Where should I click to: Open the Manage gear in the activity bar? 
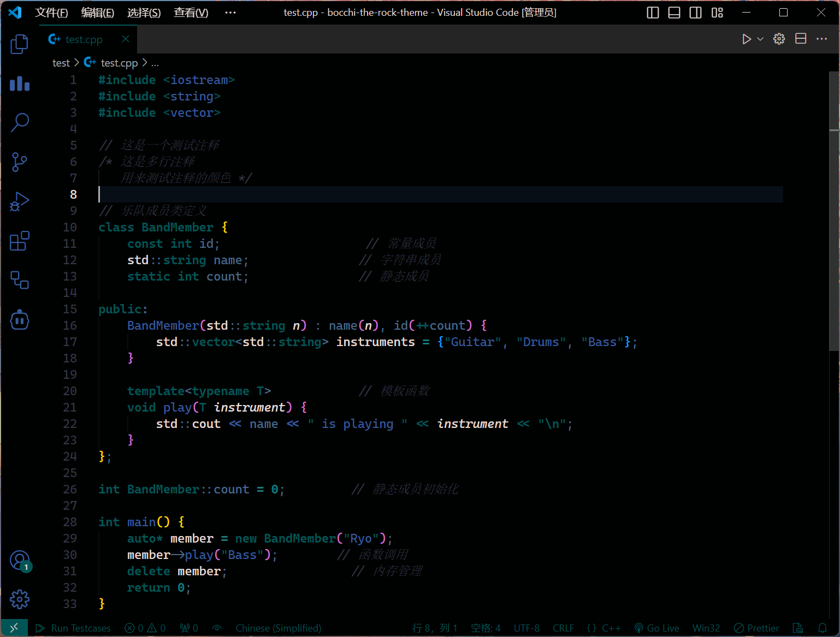point(20,599)
